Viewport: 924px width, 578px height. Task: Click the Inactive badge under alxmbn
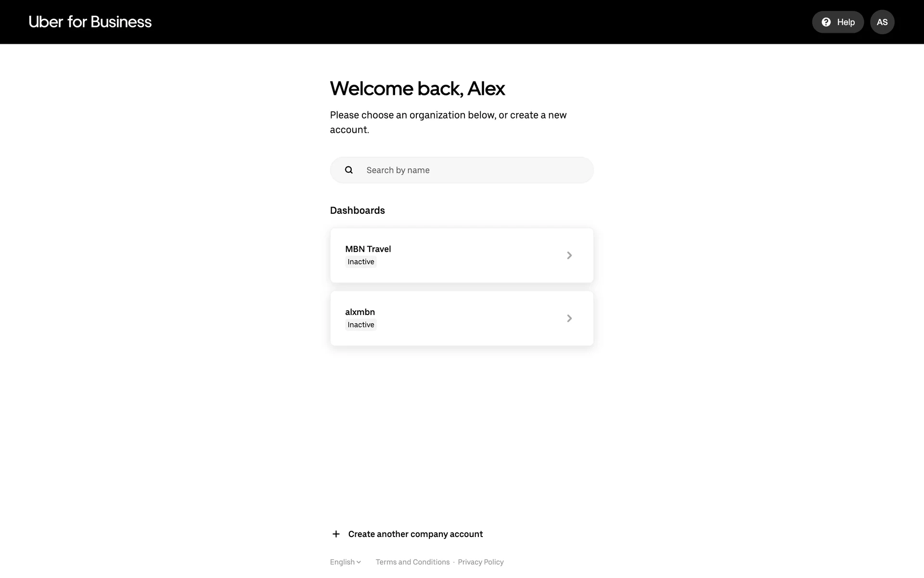(x=360, y=325)
